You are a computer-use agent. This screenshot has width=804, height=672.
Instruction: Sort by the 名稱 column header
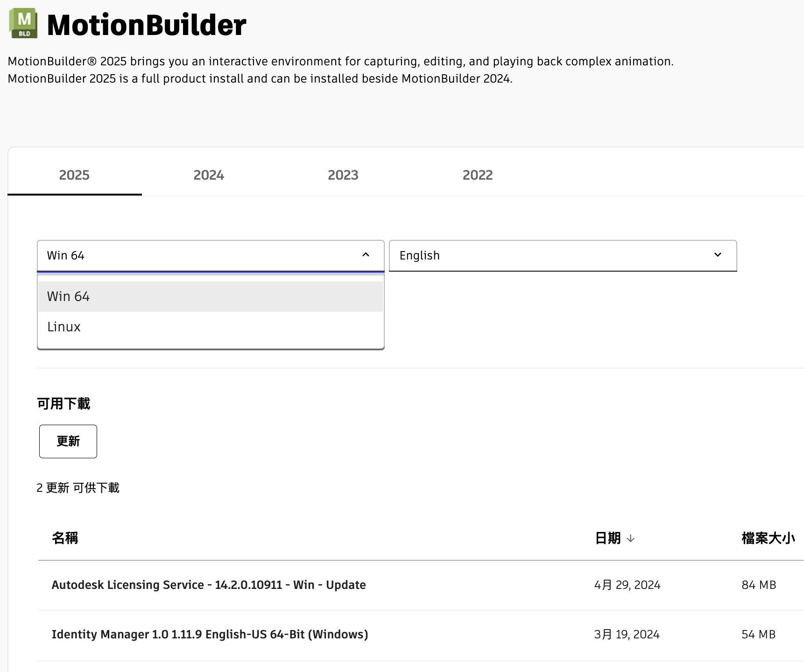point(65,538)
